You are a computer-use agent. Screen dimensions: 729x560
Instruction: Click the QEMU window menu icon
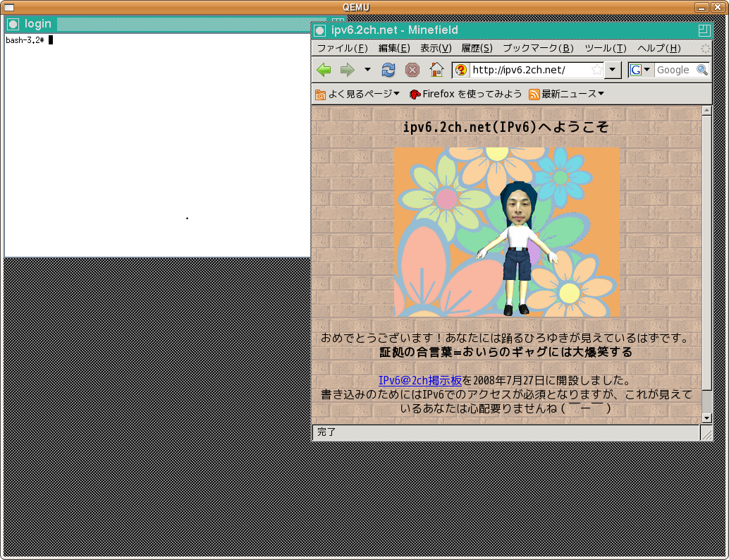(9, 7)
